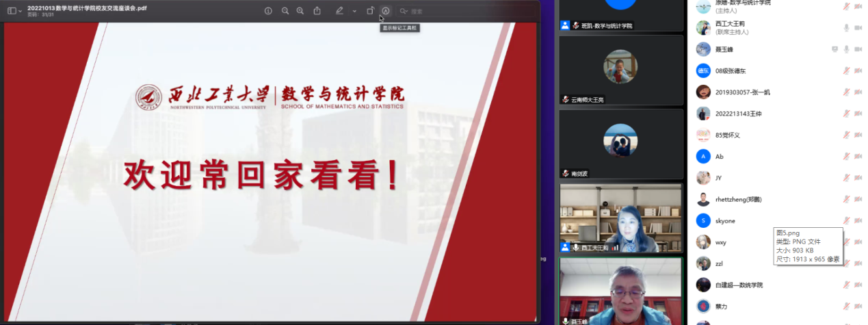Expand the sidebar view options chevron

tap(20, 11)
